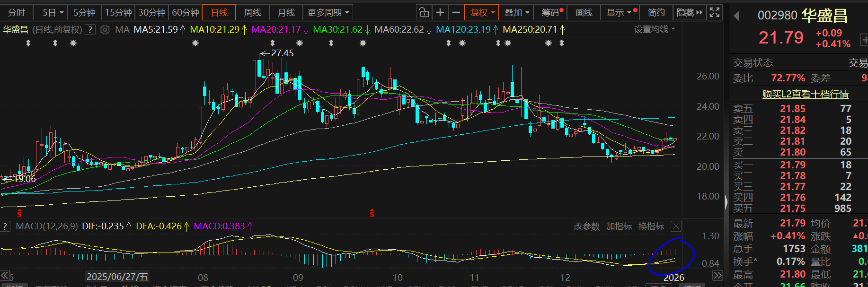868x287 pixels.
Task: Click the 加指标 add indicator button
Action: click(619, 226)
